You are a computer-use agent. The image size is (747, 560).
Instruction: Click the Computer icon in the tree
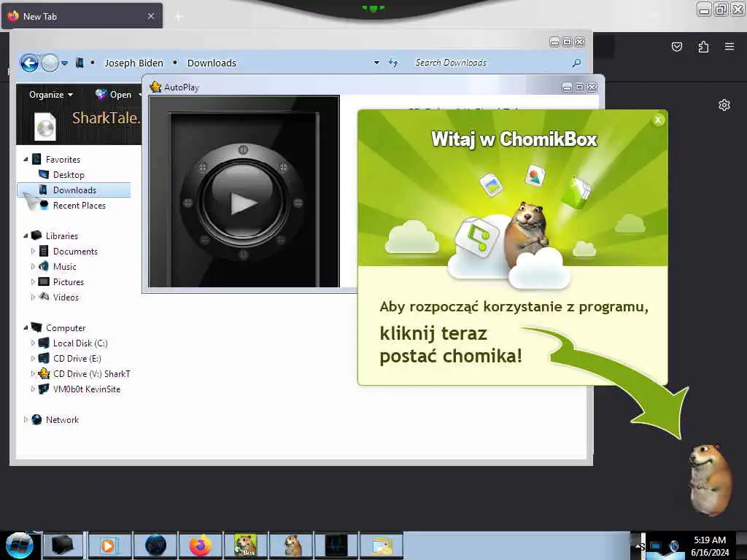tap(36, 327)
